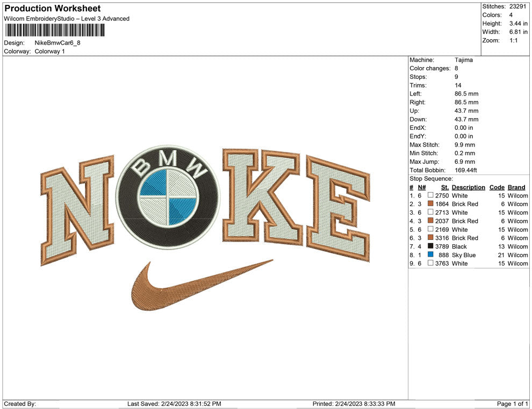Click the 'Colorway 1' value
The height and width of the screenshot is (409, 532).
(x=49, y=52)
